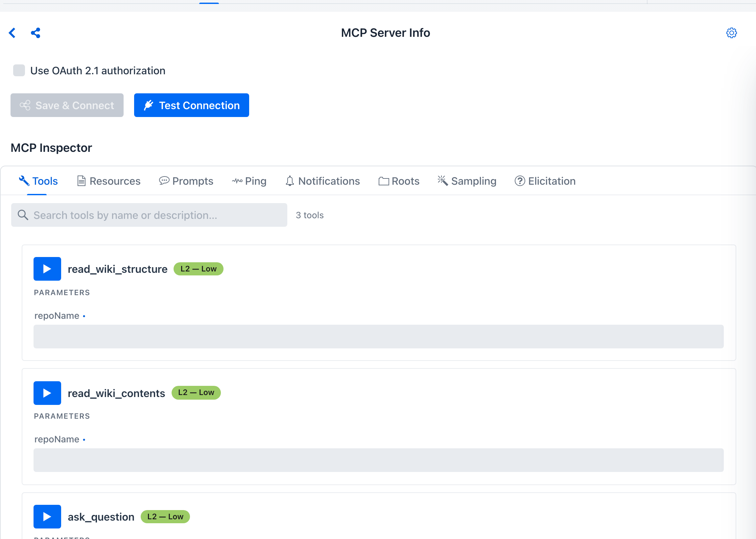Run the read_wiki_structure tool
Viewport: 756px width, 539px height.
coord(47,269)
